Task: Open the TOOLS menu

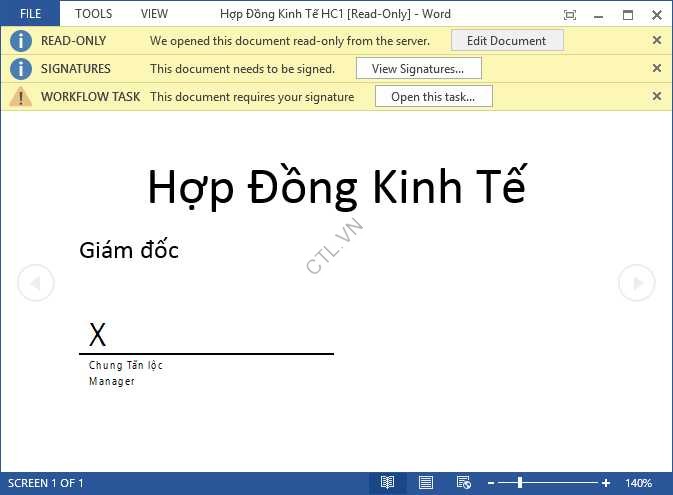Action: point(93,14)
